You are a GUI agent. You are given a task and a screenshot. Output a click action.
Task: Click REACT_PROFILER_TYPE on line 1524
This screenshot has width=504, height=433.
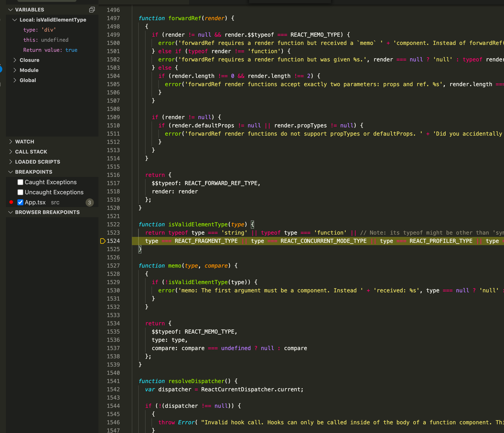(x=441, y=241)
